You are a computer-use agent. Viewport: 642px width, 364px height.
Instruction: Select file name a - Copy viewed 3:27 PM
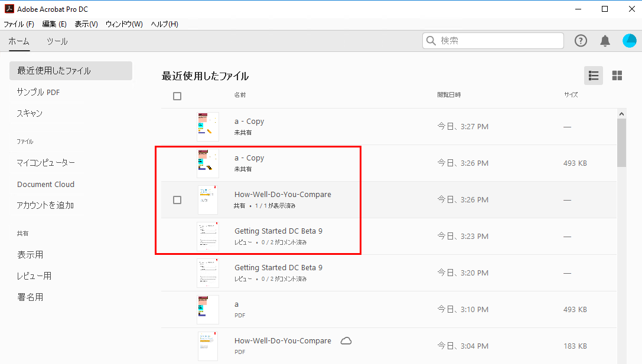[x=249, y=122]
